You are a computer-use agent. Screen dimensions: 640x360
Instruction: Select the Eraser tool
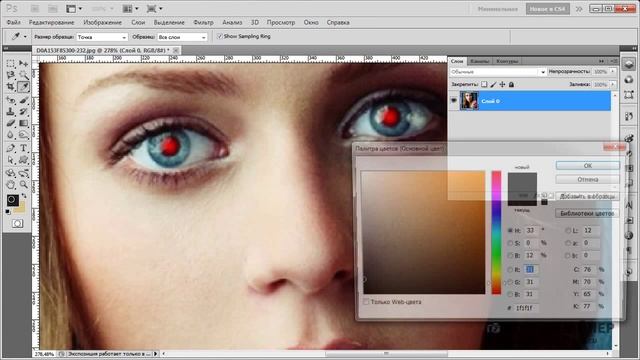point(11,123)
